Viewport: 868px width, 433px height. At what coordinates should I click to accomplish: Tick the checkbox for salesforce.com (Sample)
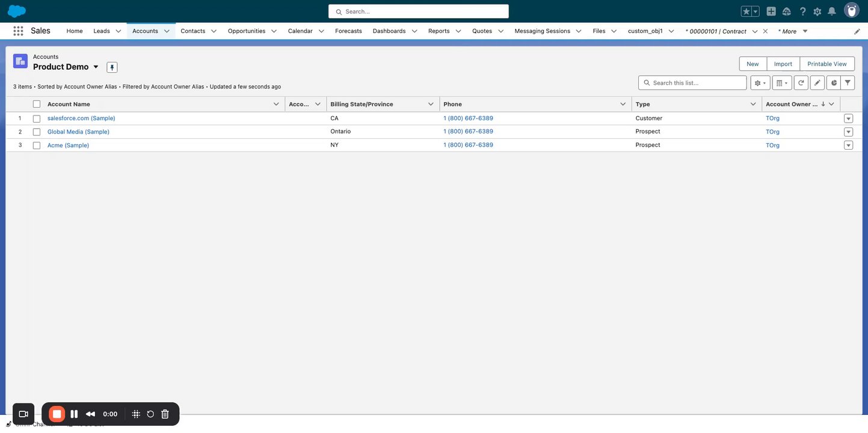point(37,118)
